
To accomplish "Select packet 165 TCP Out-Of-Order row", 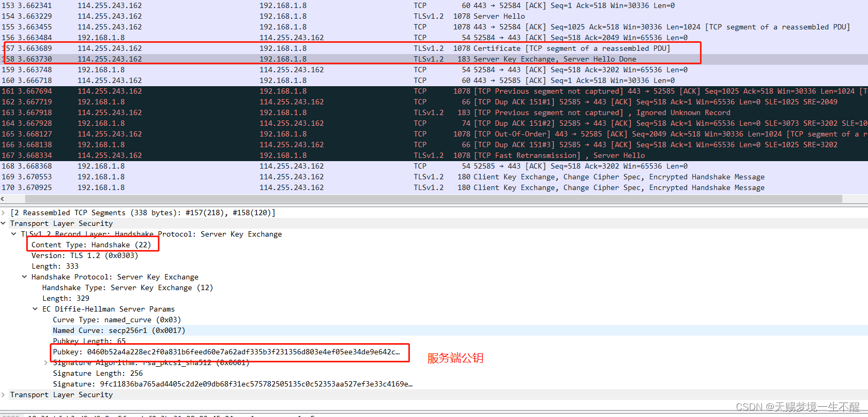I will pyautogui.click(x=434, y=134).
